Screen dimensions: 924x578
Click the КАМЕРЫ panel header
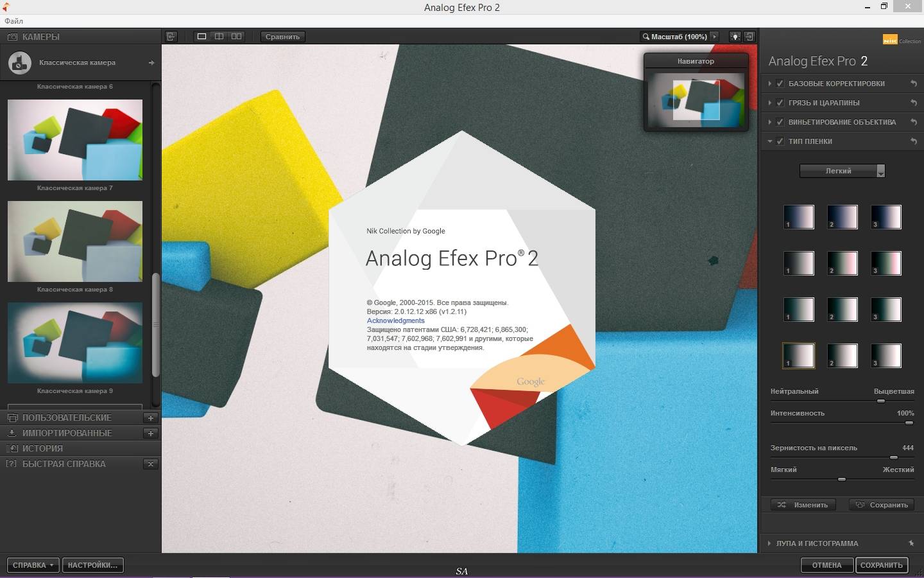pos(80,37)
